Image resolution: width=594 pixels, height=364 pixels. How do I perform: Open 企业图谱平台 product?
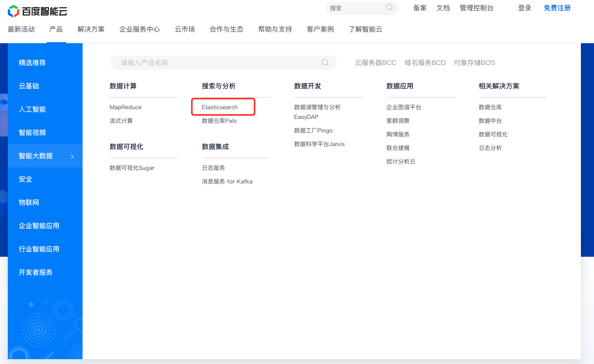click(404, 107)
